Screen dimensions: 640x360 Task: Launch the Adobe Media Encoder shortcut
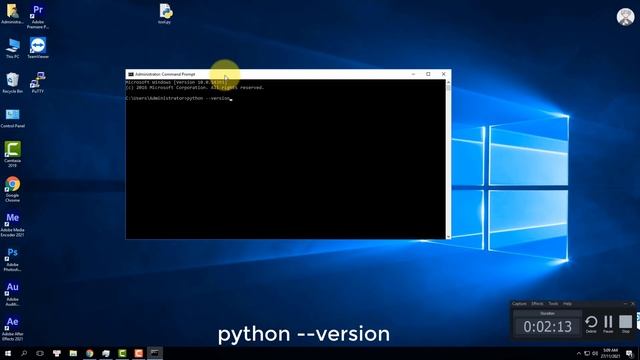(12, 224)
